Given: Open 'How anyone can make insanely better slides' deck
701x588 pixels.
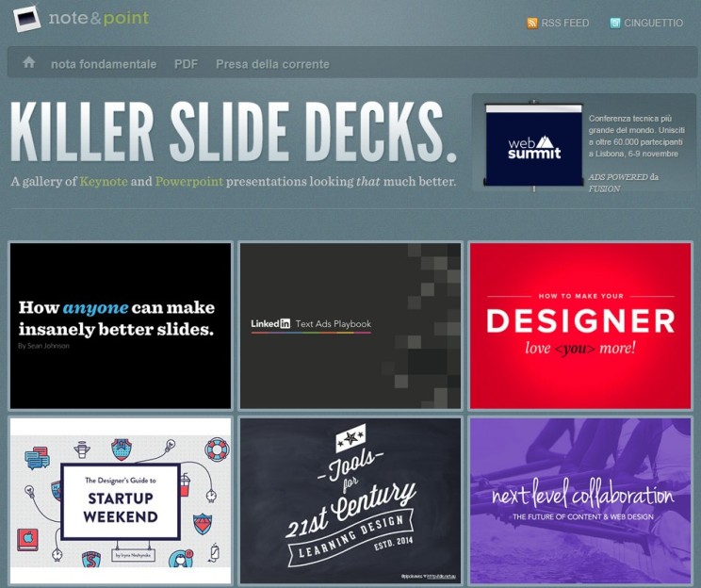Looking at the screenshot, I should pyautogui.click(x=120, y=326).
